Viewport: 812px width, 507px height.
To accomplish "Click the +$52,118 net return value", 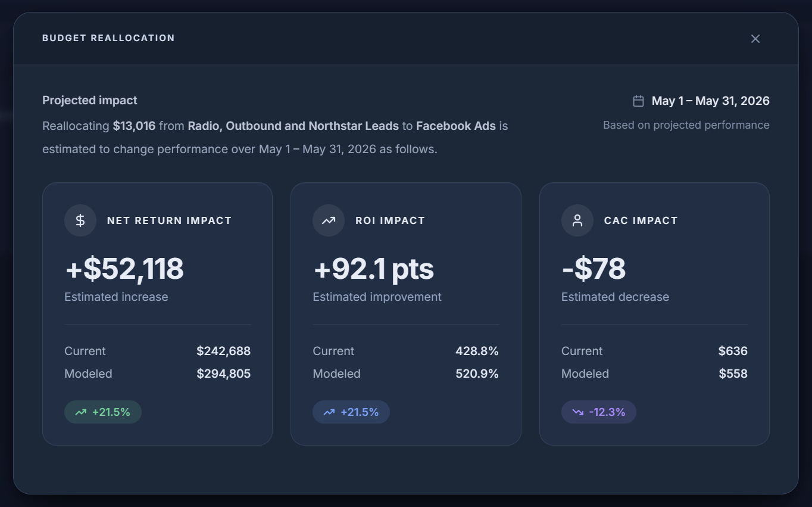I will 124,269.
